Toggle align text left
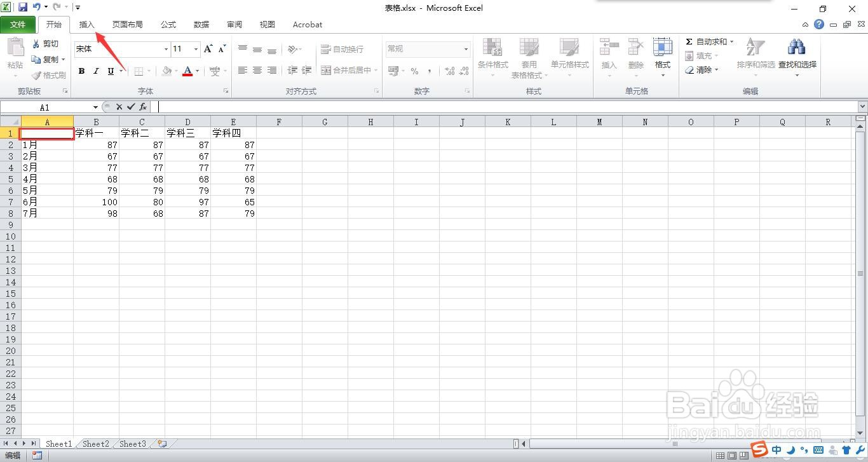868x462 pixels. coord(243,71)
